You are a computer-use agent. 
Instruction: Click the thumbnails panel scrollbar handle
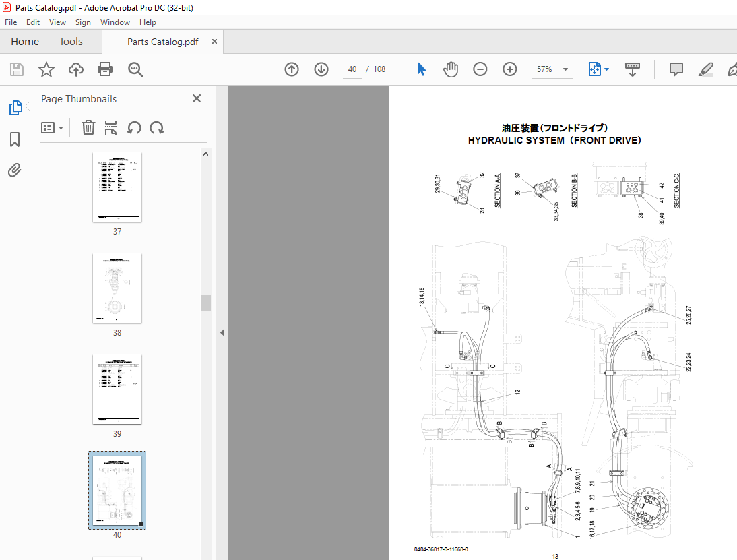pyautogui.click(x=205, y=303)
